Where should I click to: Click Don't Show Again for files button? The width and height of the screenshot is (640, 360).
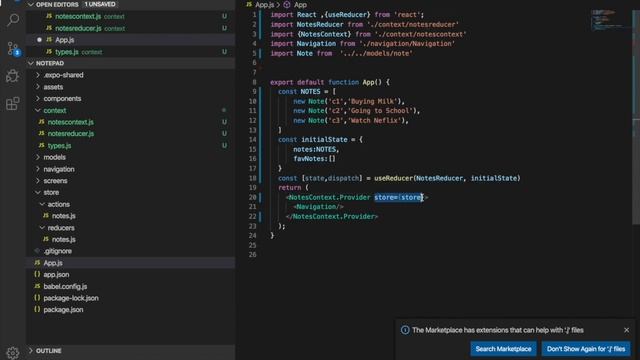[586, 349]
